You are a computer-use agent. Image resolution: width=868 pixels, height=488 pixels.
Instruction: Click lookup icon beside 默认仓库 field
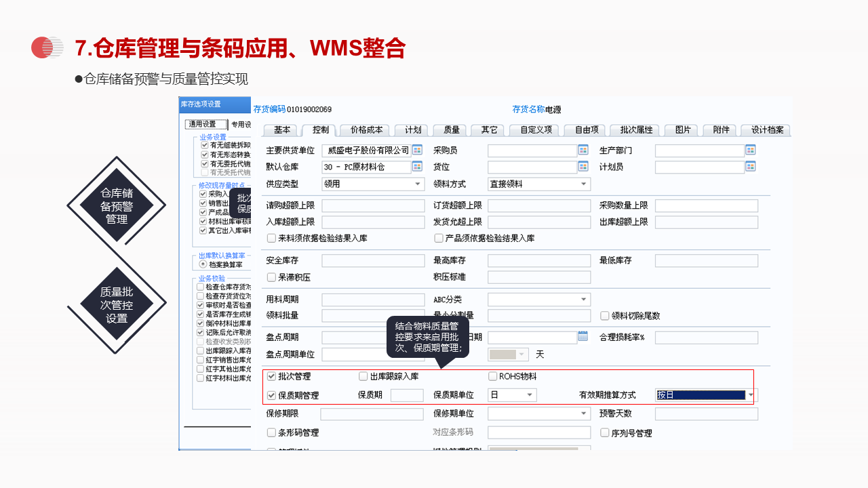point(417,166)
